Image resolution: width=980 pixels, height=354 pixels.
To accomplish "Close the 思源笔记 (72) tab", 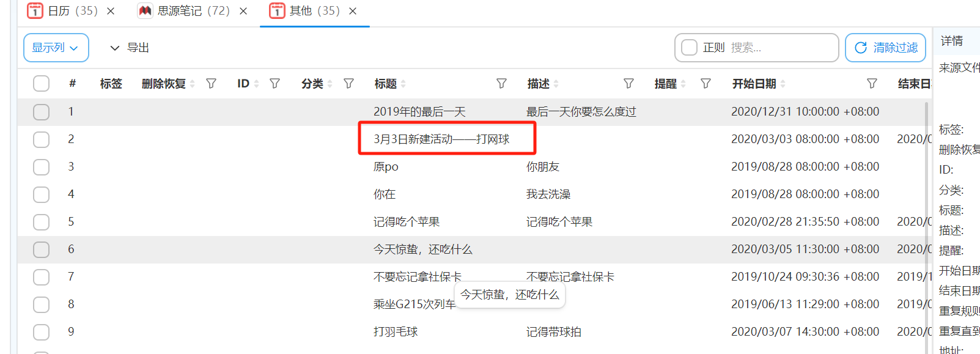I will click(243, 11).
